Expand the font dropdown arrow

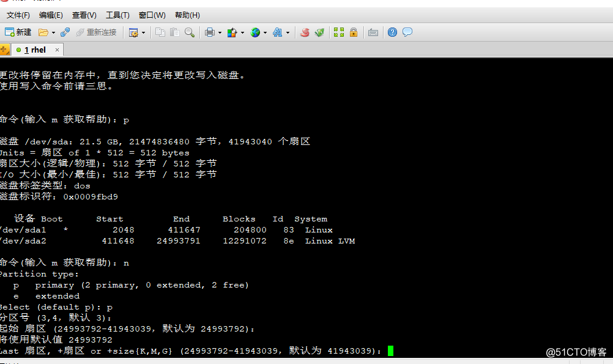pyautogui.click(x=288, y=33)
